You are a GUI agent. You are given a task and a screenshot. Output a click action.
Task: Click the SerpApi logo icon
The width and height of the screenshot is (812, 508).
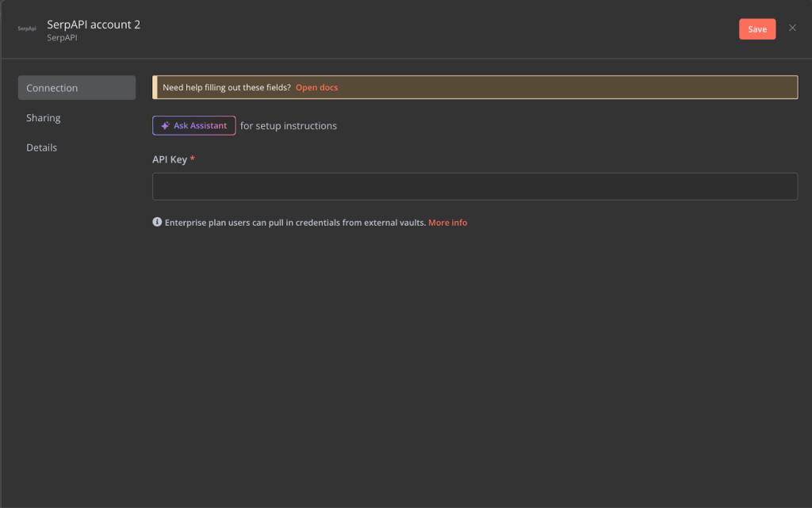[27, 29]
